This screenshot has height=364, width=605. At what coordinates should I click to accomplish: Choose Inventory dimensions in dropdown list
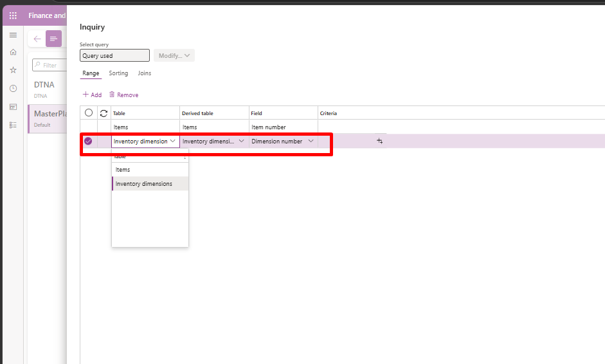point(150,184)
